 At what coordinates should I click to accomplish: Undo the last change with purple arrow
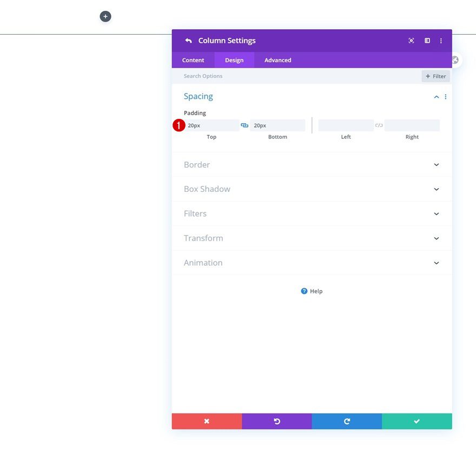(276, 421)
